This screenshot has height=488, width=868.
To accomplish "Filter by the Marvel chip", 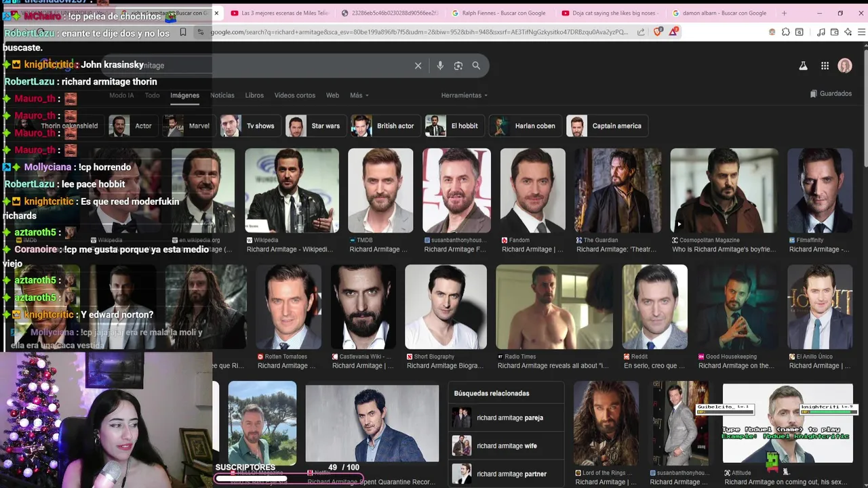I will 189,126.
